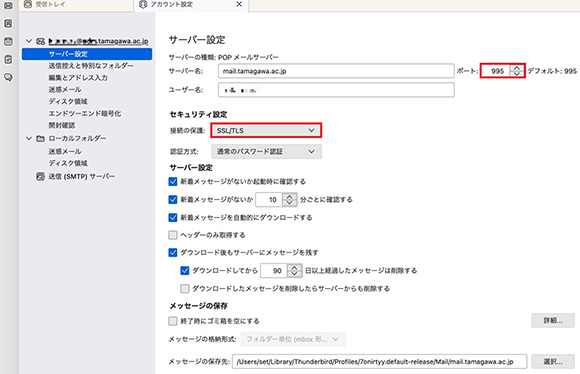This screenshot has width=580, height=374.
Task: Toggle 新着メッセージがないか起動時に確認する checkbox
Action: pyautogui.click(x=173, y=182)
